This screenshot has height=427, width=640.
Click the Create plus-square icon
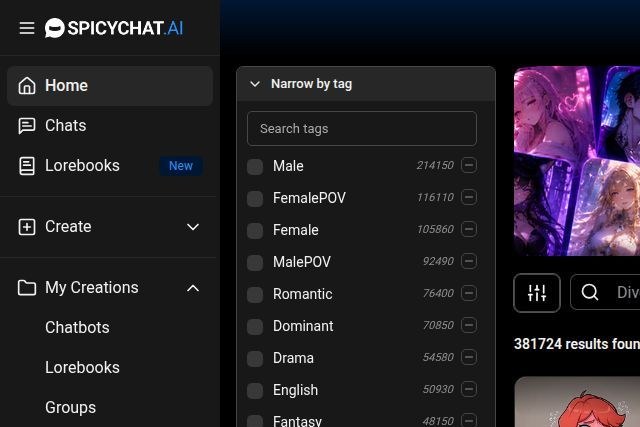click(x=27, y=227)
